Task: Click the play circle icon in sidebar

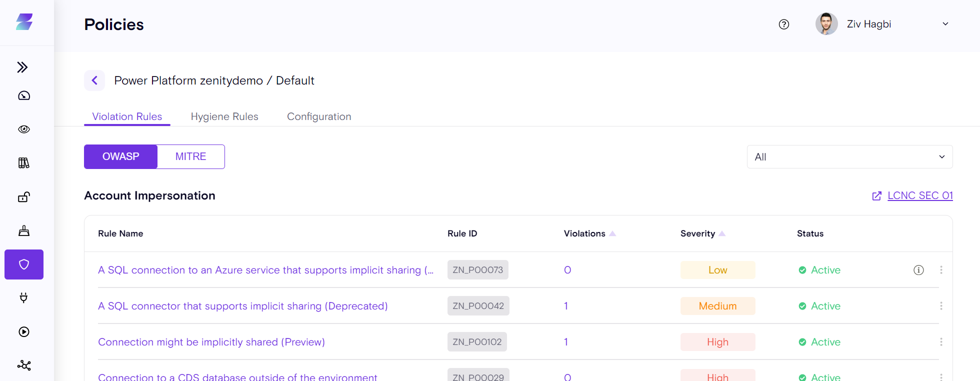Action: point(24,332)
